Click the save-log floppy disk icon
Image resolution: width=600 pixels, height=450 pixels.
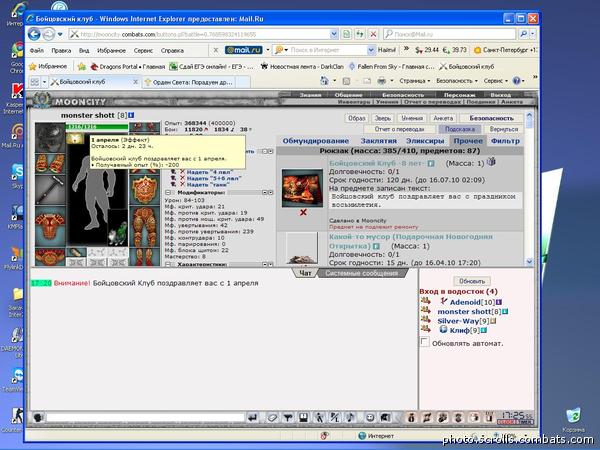[304, 417]
